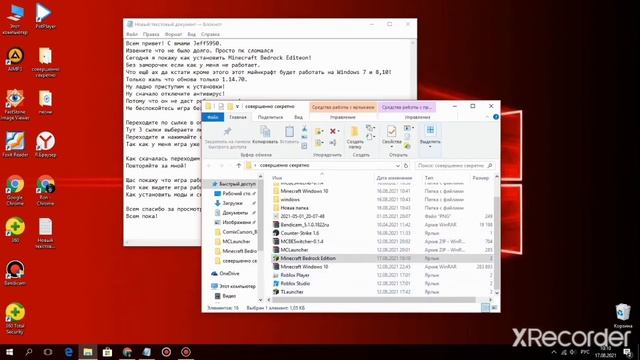Open Notepad's Правка menu
This screenshot has height=360, width=640.
(151, 34)
